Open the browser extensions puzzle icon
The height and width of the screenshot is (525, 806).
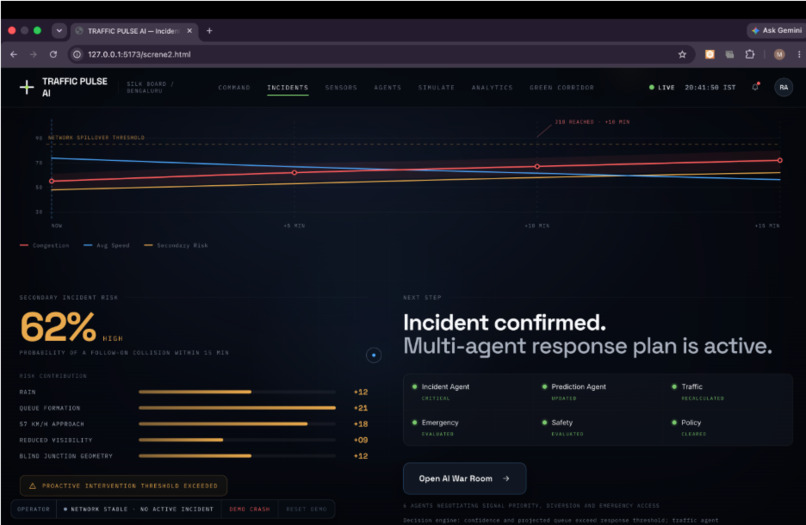(749, 54)
